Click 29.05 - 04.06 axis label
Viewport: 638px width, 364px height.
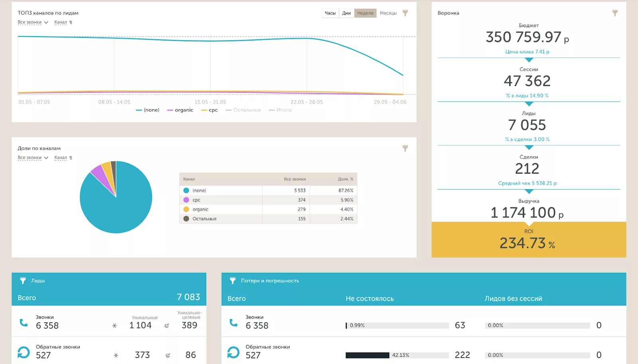390,102
